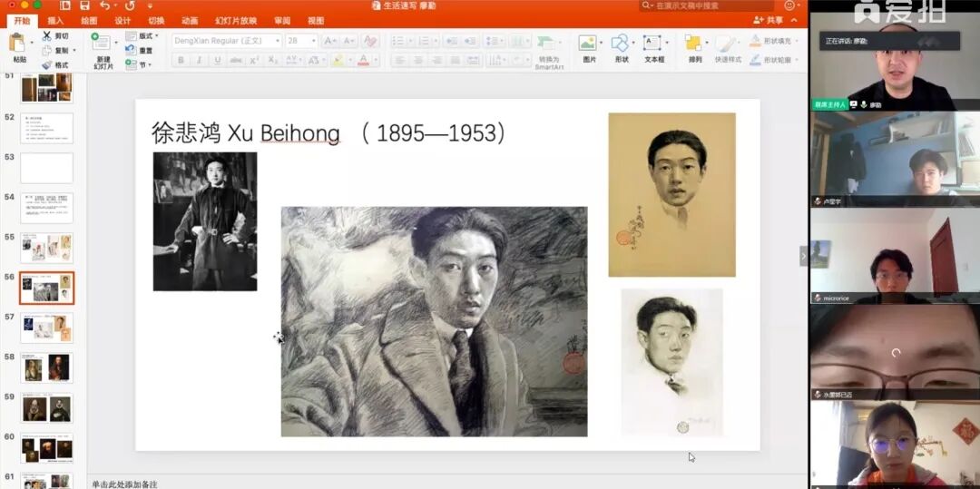Add a new slide with 新建幻灯片

point(103,51)
